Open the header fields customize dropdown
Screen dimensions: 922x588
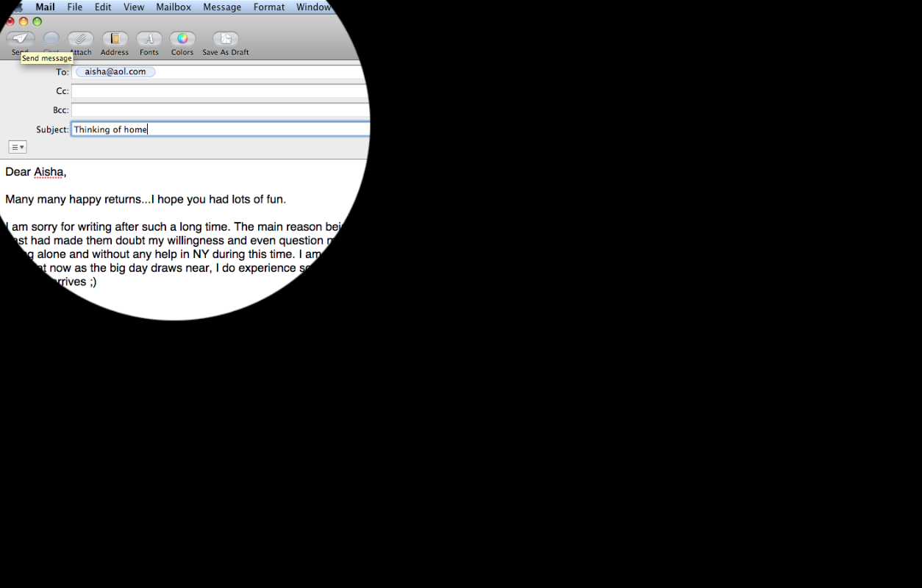18,147
